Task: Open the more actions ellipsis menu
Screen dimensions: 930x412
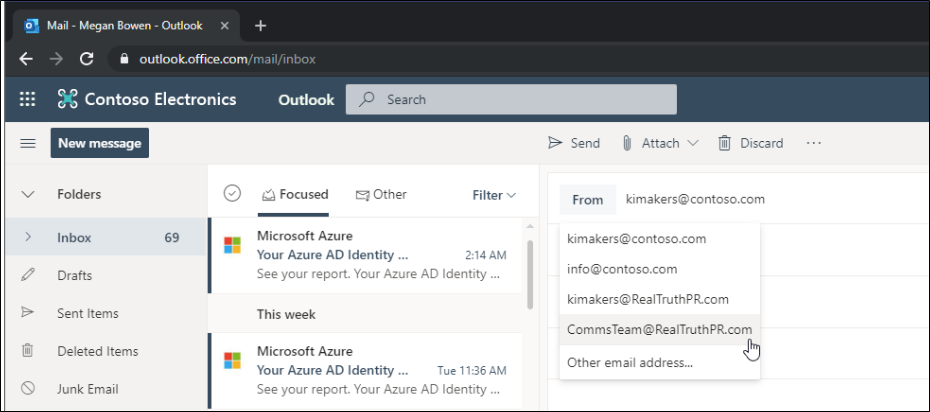Action: click(814, 143)
